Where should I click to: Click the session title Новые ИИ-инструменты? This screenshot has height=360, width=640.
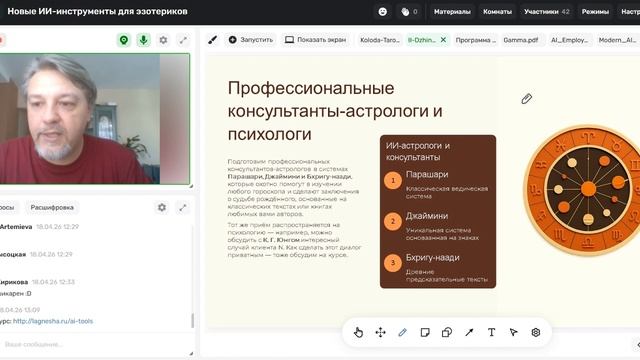[98, 11]
